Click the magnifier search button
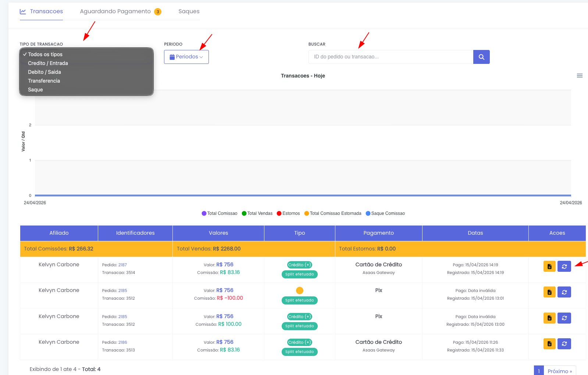Image resolution: width=588 pixels, height=375 pixels. coord(481,57)
